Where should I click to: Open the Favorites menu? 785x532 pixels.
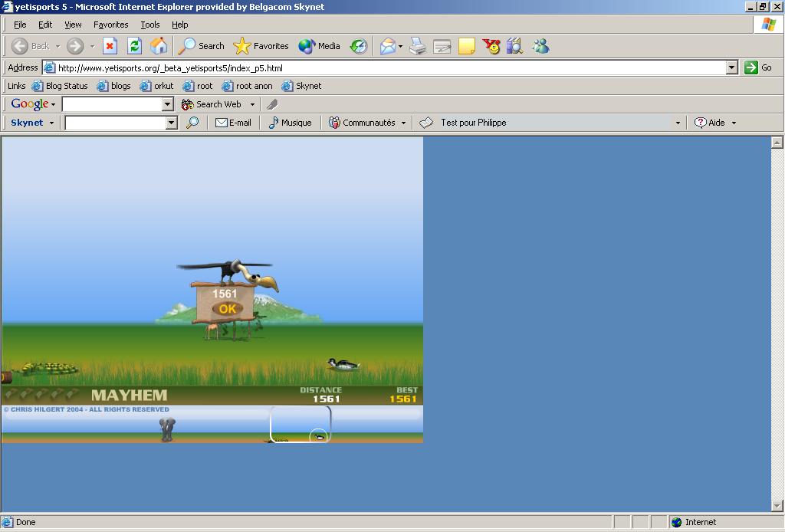tap(110, 25)
